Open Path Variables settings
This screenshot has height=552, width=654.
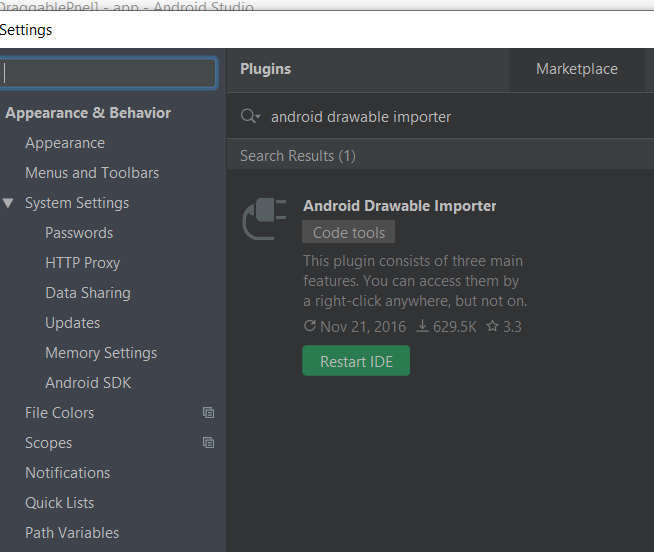[72, 534]
